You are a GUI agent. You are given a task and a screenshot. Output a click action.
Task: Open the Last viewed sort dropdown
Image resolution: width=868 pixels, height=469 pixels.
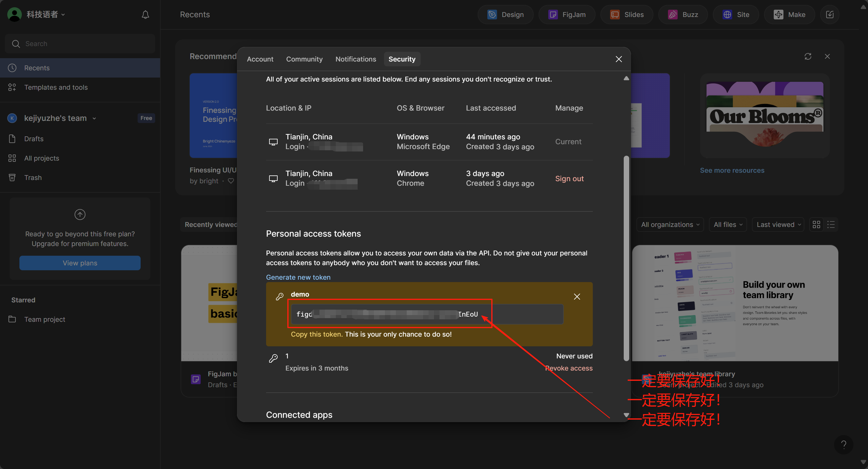778,225
